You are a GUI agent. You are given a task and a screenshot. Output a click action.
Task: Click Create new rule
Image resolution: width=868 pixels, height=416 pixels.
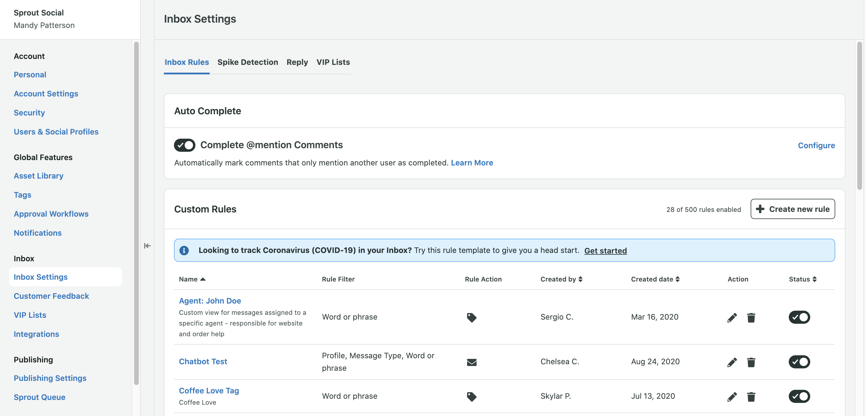[793, 209]
